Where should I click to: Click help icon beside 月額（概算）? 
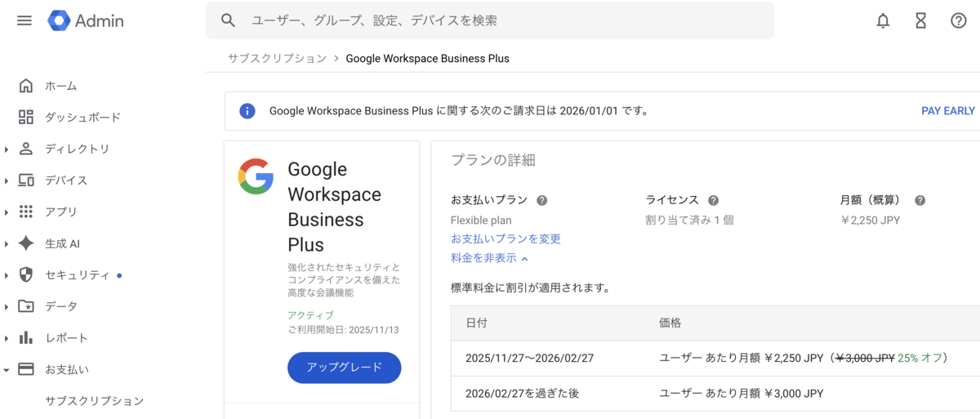pyautogui.click(x=920, y=200)
